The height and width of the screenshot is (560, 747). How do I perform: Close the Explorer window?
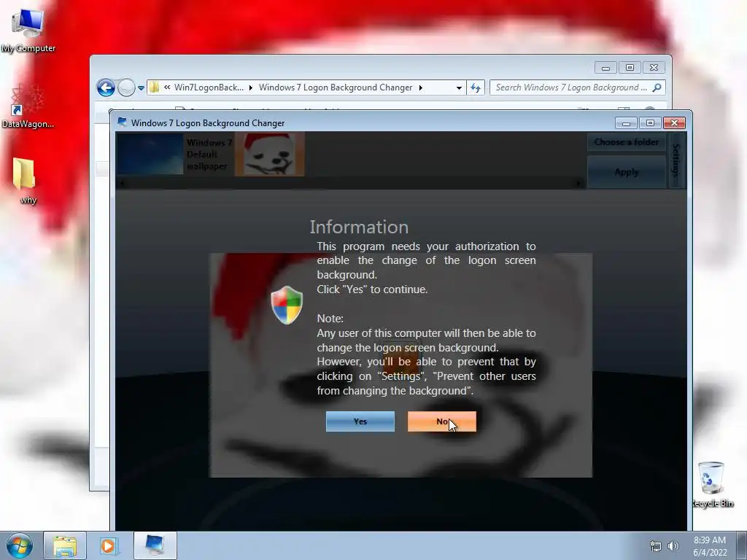(x=654, y=68)
